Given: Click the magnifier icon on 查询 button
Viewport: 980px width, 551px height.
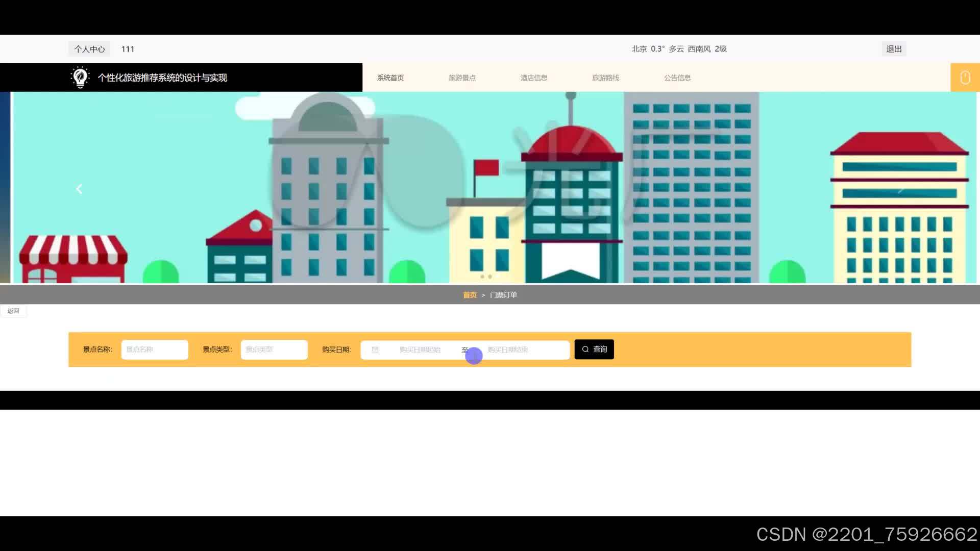Looking at the screenshot, I should pos(585,349).
